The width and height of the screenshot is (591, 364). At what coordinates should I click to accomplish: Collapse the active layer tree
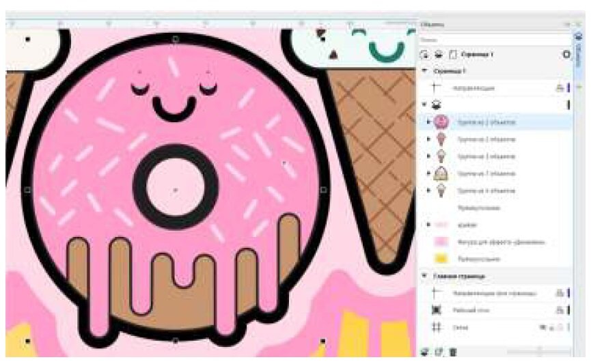[x=425, y=104]
